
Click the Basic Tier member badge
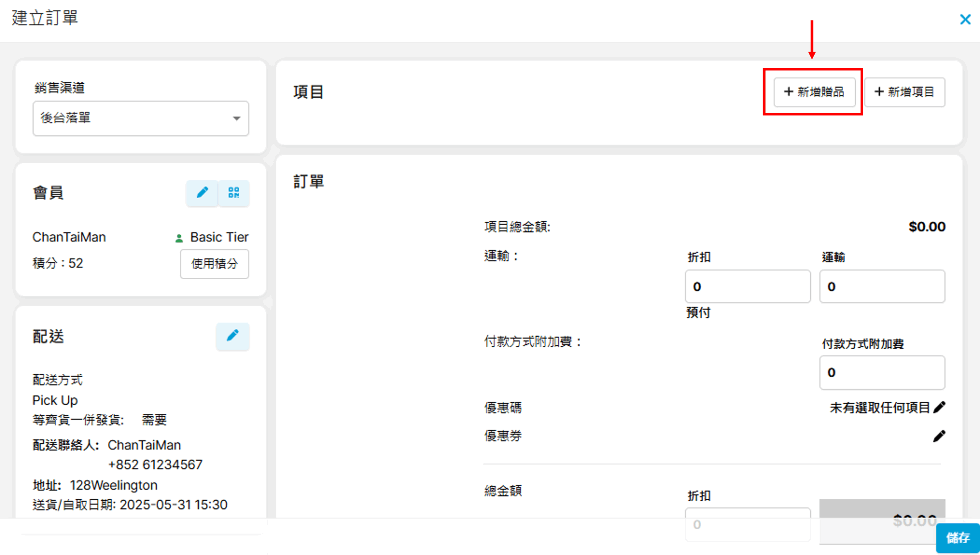tap(219, 237)
